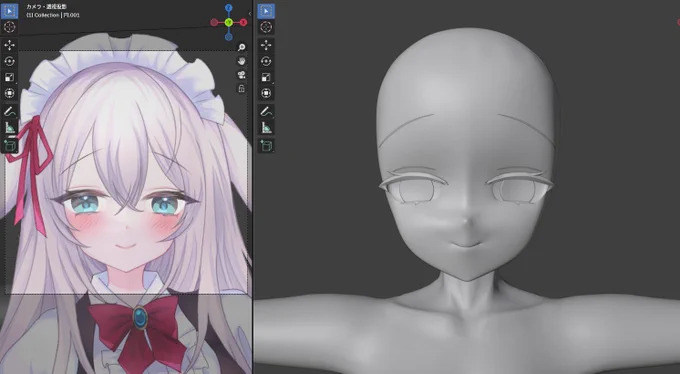Viewport: 680px width, 374px height.
Task: Choose the Annotate pencil tool in right viewport
Action: click(266, 112)
